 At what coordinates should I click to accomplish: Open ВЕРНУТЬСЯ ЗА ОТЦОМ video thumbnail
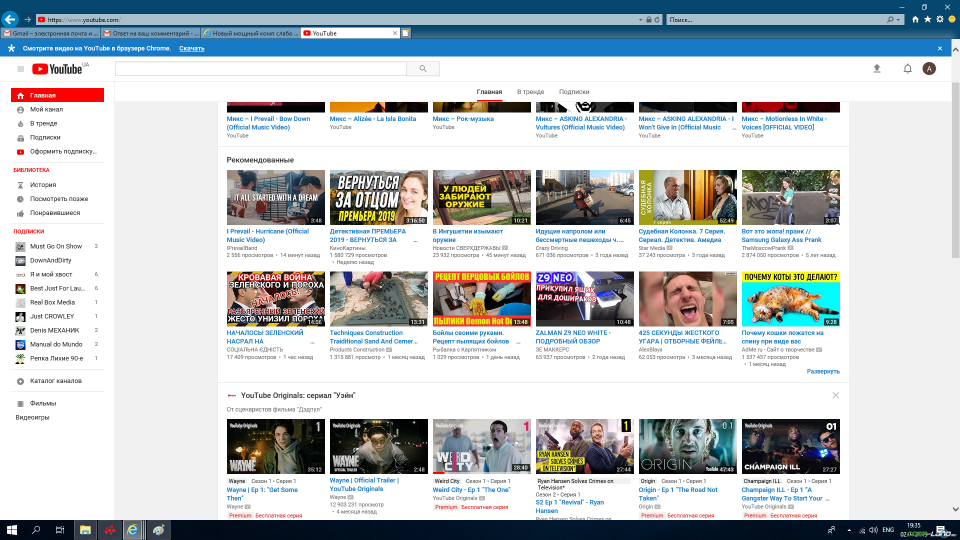click(x=378, y=198)
